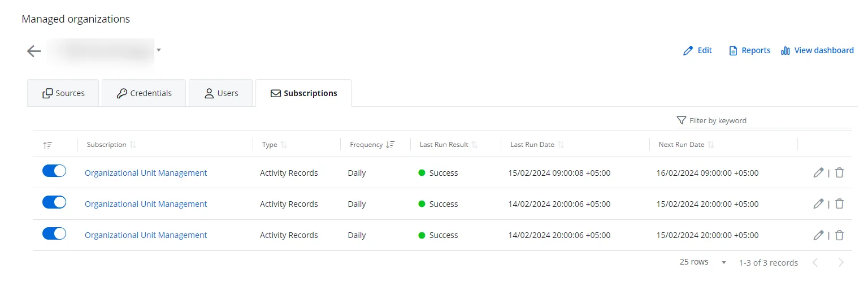The height and width of the screenshot is (286, 868).
Task: Select the date 16/02/2024 09:00:00 +05:00
Action: coord(708,173)
